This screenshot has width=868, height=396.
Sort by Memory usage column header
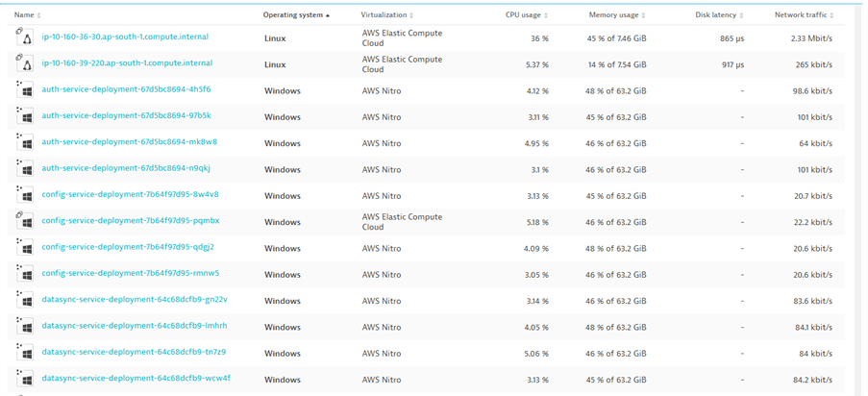point(617,15)
